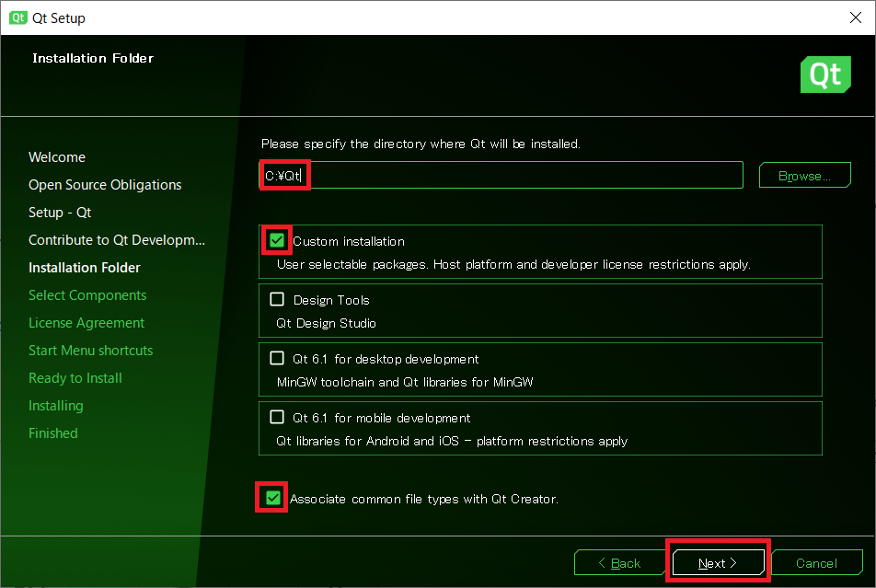Check Qt 6.1 for desktop development
876x588 pixels.
coord(277,358)
